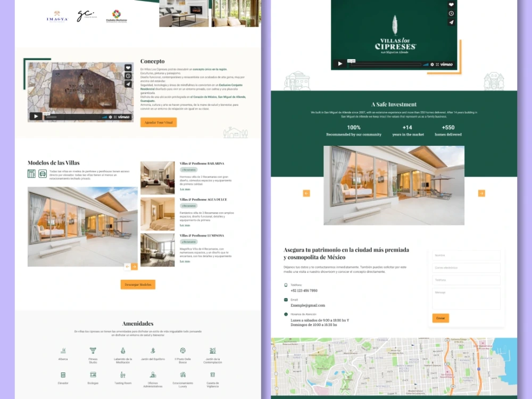532x399 pixels.
Task: Add Villas los Cipreses video to Watch Later
Action: [x=451, y=14]
